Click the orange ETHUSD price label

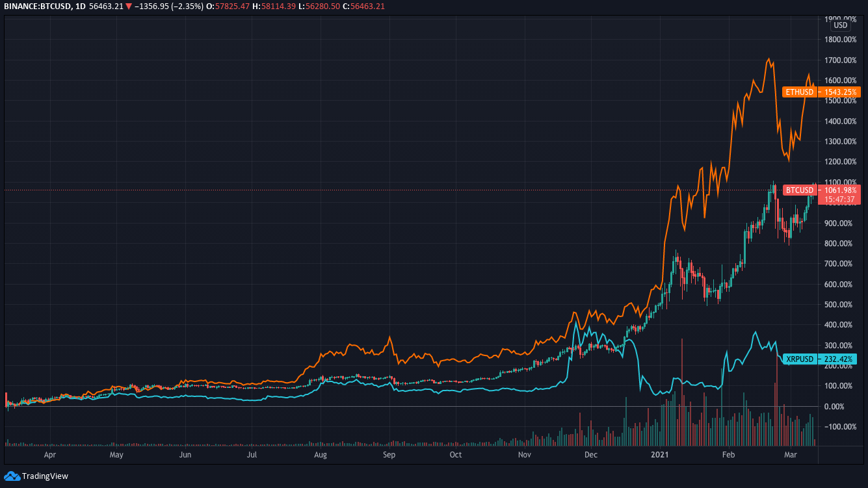822,92
